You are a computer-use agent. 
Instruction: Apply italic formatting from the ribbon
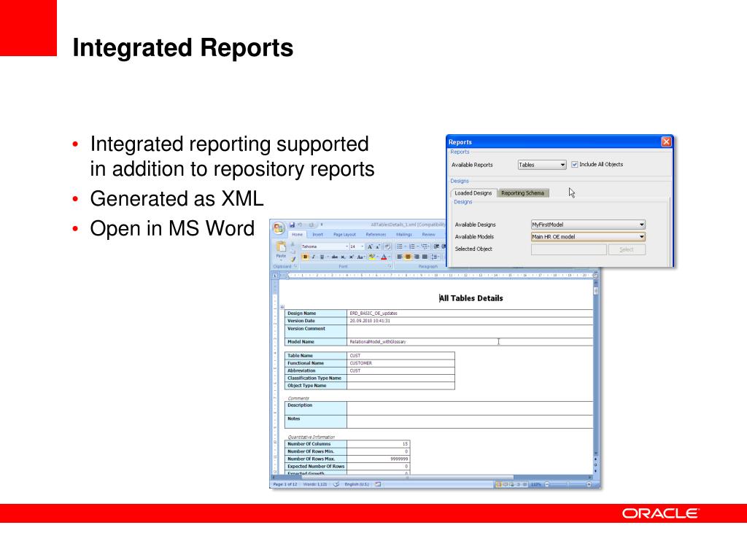tap(314, 257)
